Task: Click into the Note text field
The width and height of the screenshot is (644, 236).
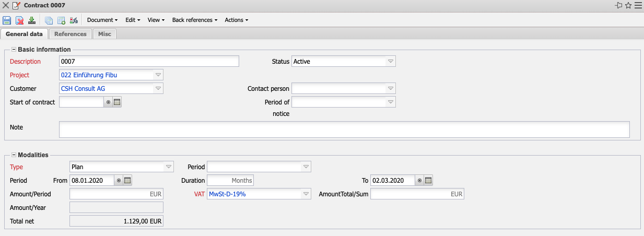Action: (x=344, y=129)
